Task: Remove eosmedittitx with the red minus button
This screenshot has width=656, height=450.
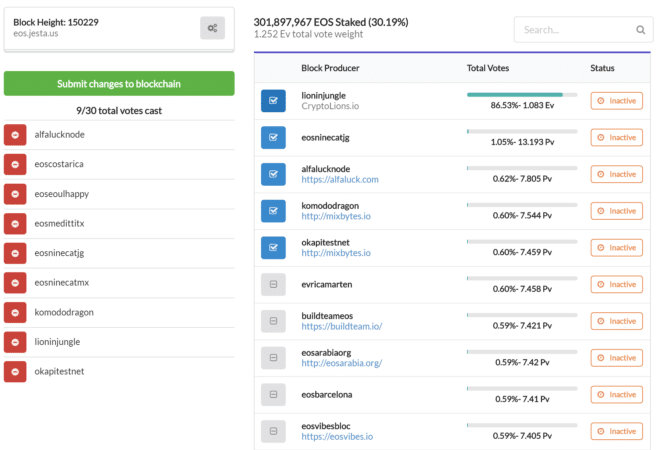Action: 16,223
